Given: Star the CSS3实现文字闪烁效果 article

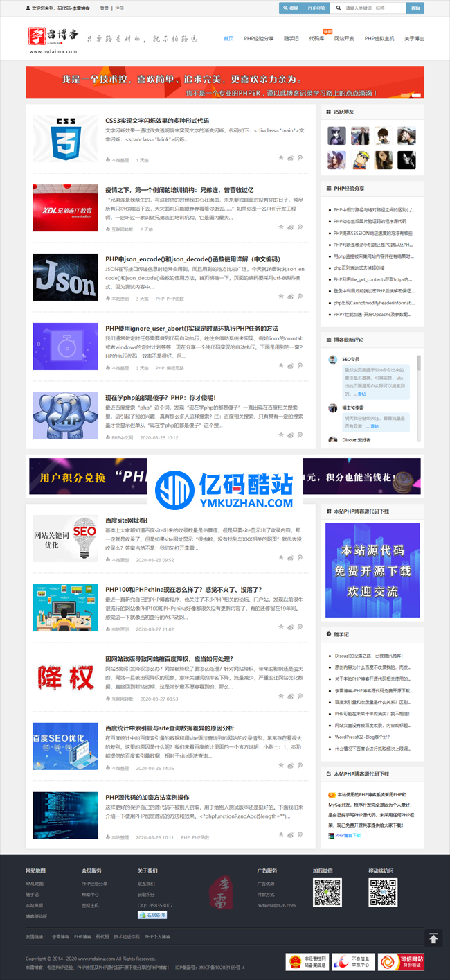Looking at the screenshot, I should coord(281,158).
